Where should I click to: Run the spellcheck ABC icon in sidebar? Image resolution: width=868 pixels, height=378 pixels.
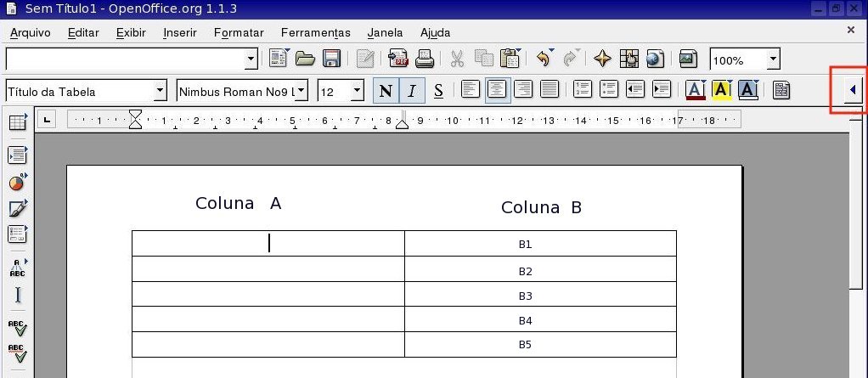click(x=17, y=328)
